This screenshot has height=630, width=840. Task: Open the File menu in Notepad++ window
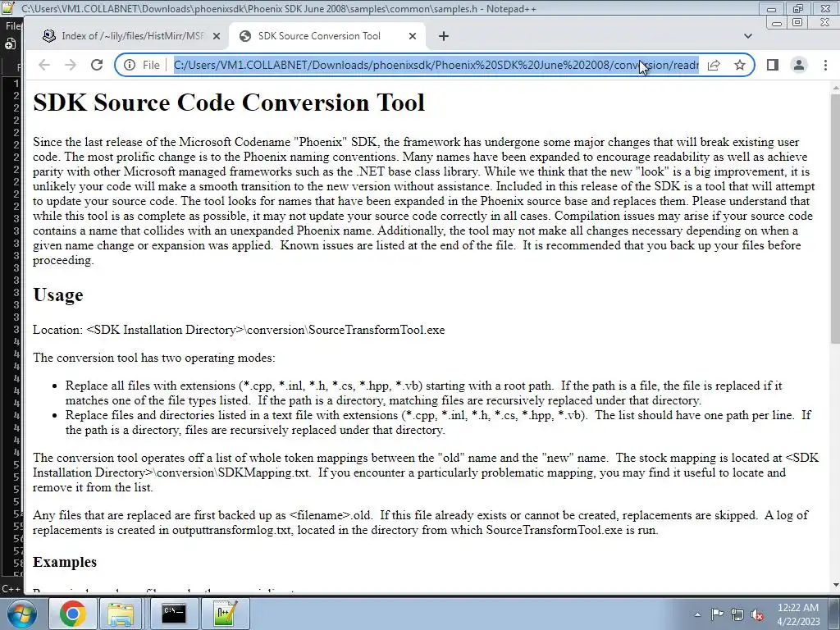(x=13, y=25)
